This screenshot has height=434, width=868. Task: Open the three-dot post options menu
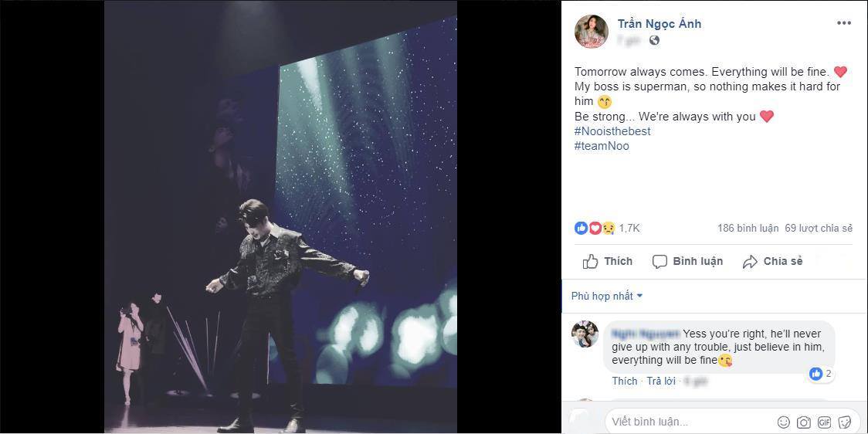[843, 23]
